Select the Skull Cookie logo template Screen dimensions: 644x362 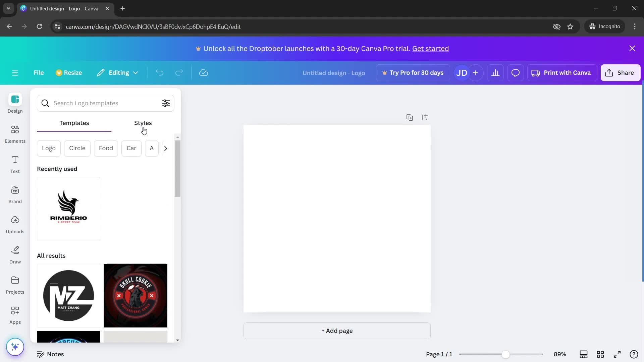136,295
